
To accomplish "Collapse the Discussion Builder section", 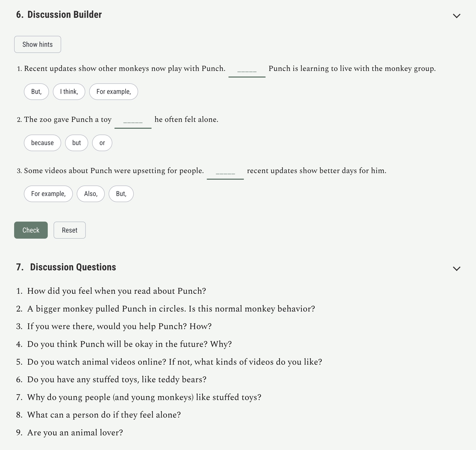I will click(457, 16).
